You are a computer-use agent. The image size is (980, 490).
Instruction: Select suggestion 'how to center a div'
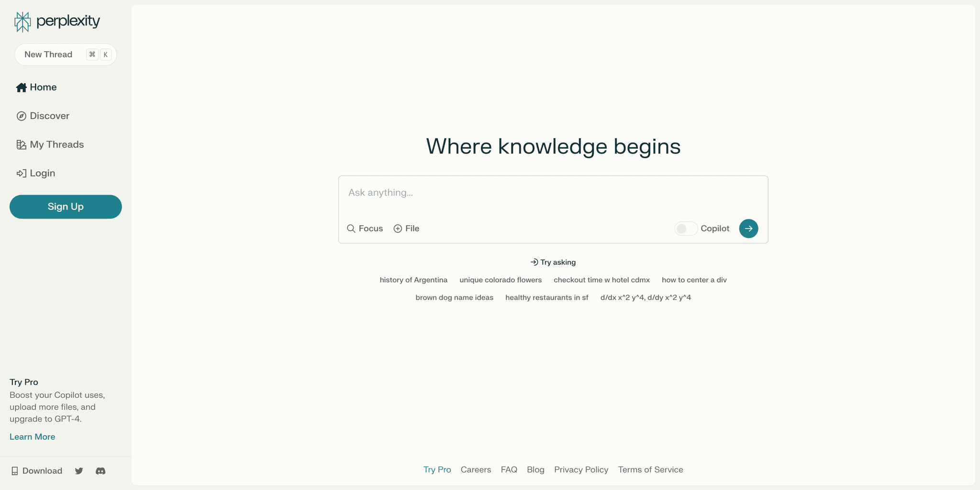click(694, 280)
